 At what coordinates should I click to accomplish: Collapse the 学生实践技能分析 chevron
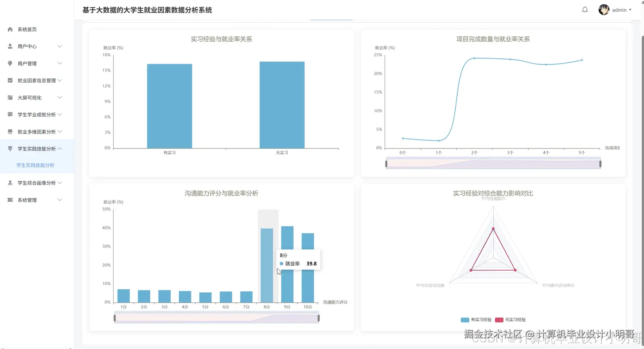(60, 148)
